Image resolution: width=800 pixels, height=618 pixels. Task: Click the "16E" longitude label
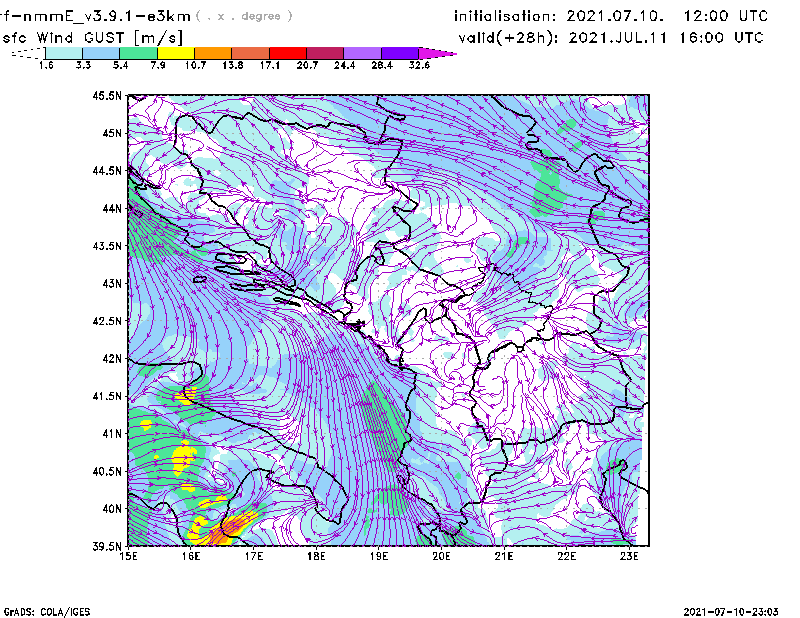click(191, 556)
